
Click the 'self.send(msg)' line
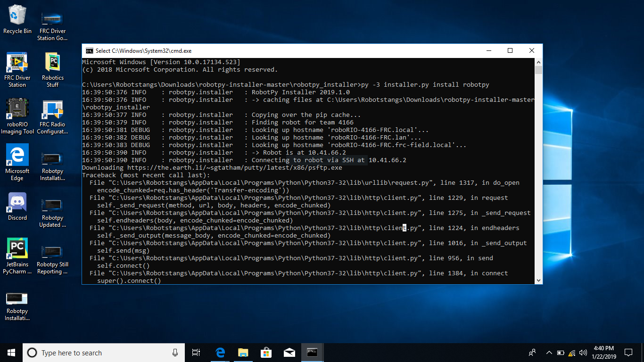(124, 251)
